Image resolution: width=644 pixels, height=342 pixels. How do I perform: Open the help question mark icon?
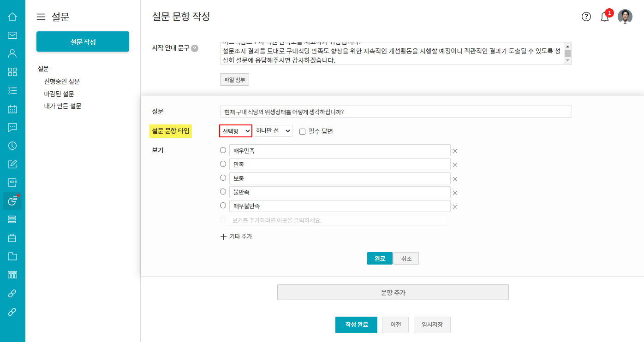586,17
